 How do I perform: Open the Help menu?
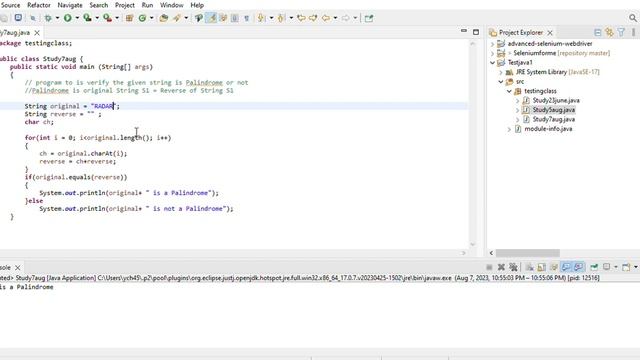coord(197,5)
